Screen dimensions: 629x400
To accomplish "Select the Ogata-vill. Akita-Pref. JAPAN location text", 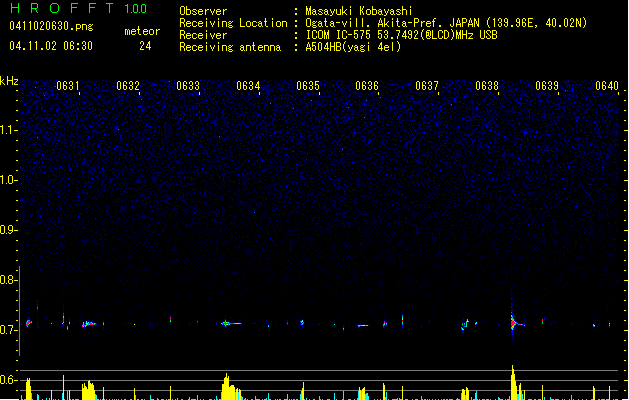I will pos(446,23).
